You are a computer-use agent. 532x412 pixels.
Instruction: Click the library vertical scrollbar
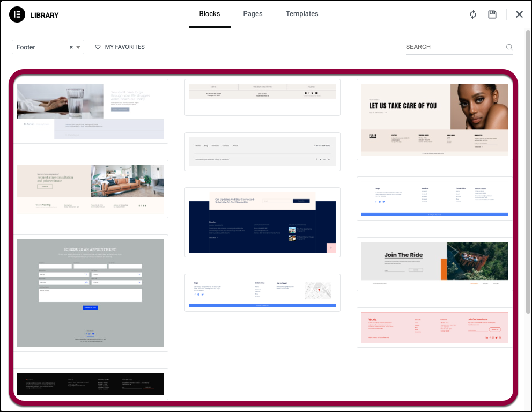[x=528, y=161]
